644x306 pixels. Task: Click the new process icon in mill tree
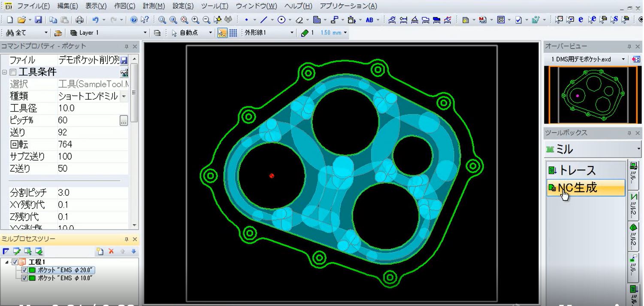point(100,251)
